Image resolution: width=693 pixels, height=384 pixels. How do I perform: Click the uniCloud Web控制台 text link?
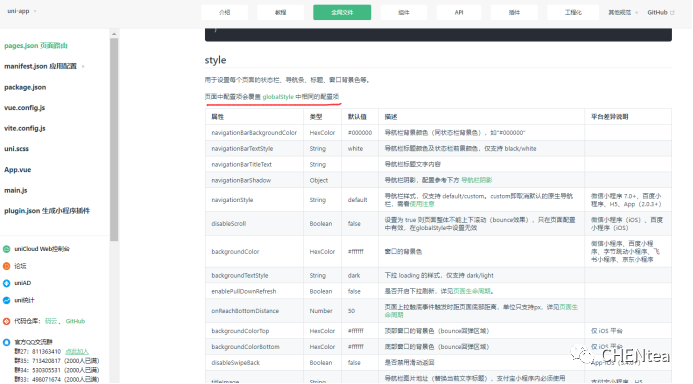[42, 249]
